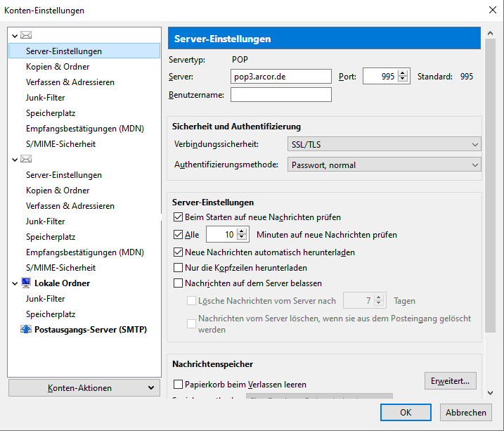Increase the check interval minutes spinner
This screenshot has height=431, width=504.
click(242, 231)
